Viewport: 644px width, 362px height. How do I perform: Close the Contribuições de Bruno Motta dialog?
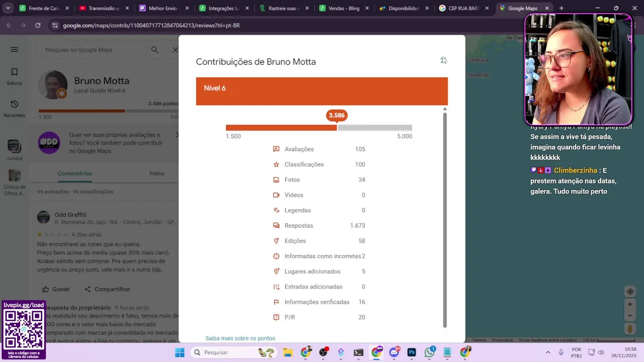point(443,60)
